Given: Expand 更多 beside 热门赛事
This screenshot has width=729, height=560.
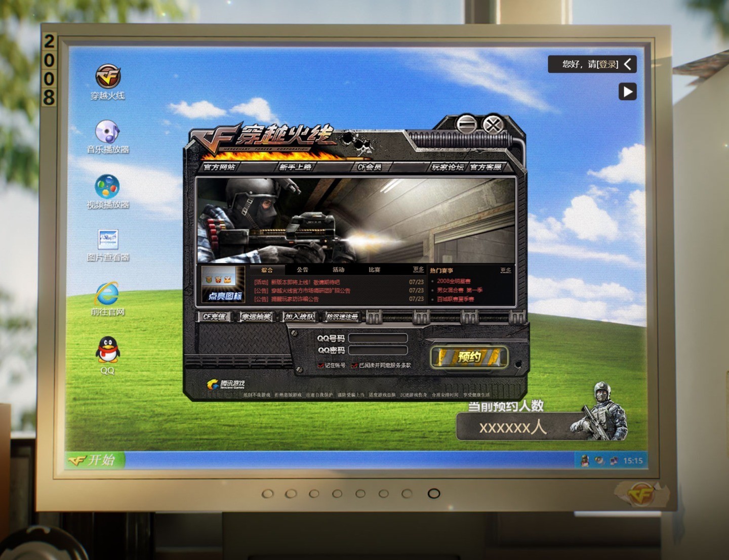Looking at the screenshot, I should [506, 270].
